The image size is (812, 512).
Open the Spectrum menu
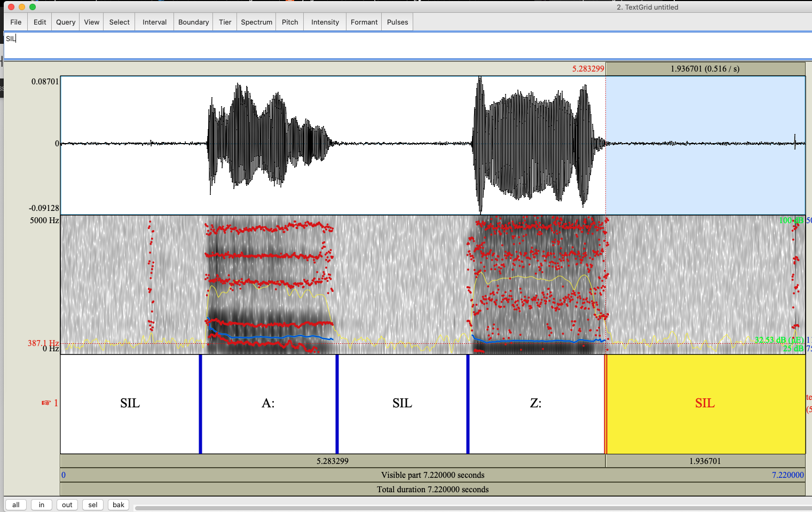pyautogui.click(x=256, y=22)
